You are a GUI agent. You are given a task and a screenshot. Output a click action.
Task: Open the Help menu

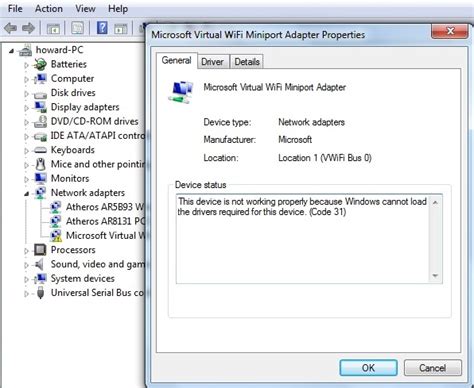pos(118,8)
